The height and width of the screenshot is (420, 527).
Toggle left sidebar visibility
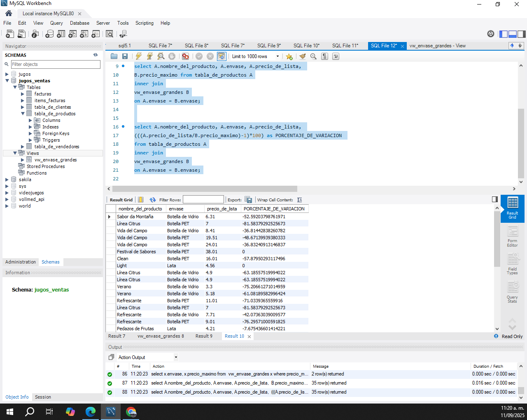504,34
